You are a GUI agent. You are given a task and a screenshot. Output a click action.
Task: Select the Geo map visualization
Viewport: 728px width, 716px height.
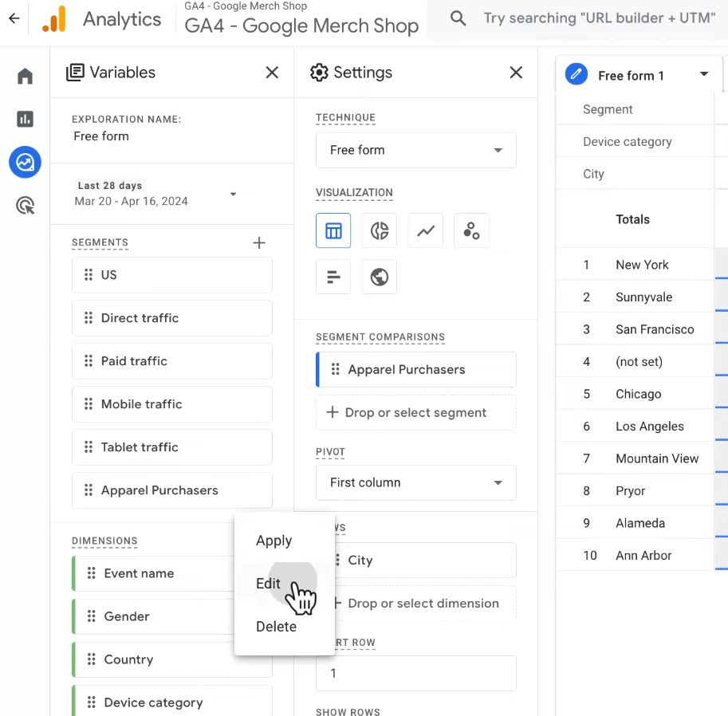380,277
